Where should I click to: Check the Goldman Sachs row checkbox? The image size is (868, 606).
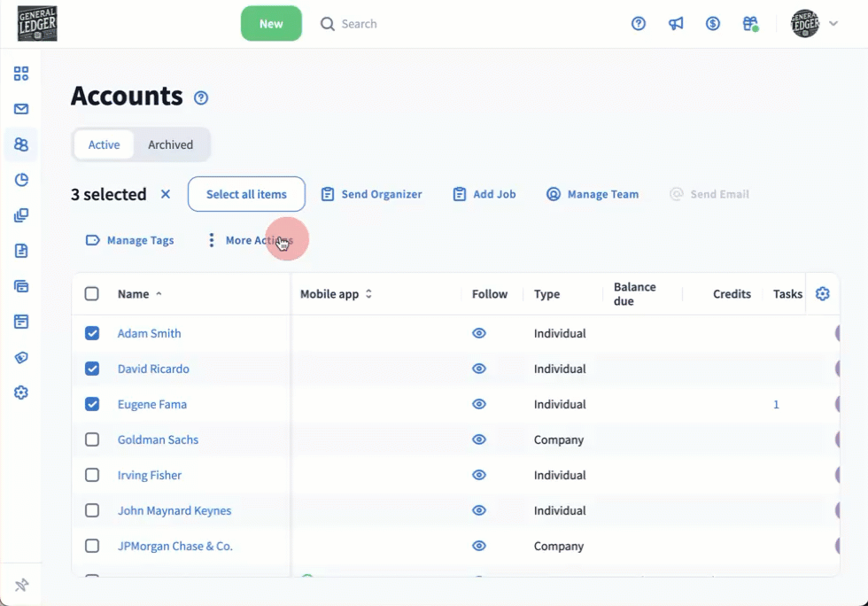92,439
